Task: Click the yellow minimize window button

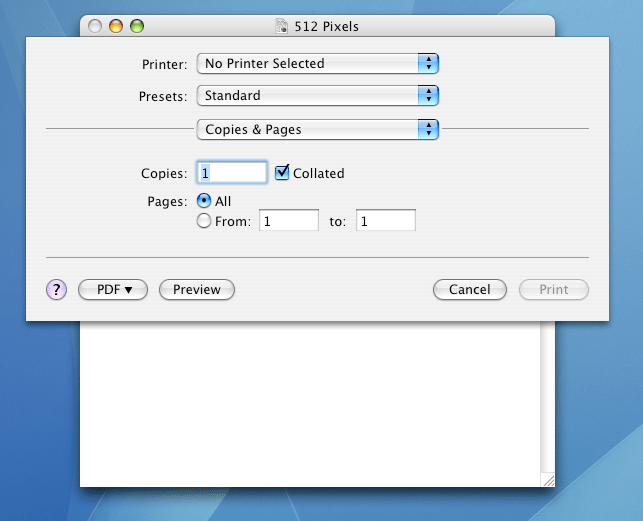Action: click(x=116, y=26)
